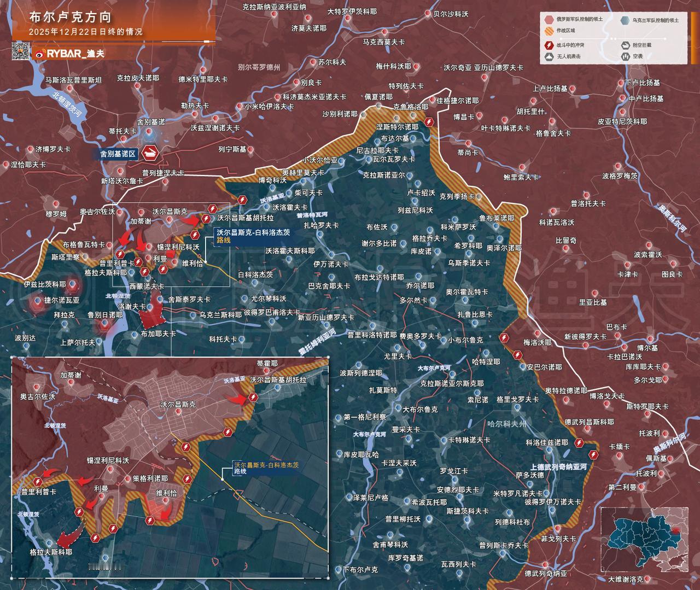The height and width of the screenshot is (590, 700).
Task: Click the 无人机袭击 icon in the legend
Action: 549,56
